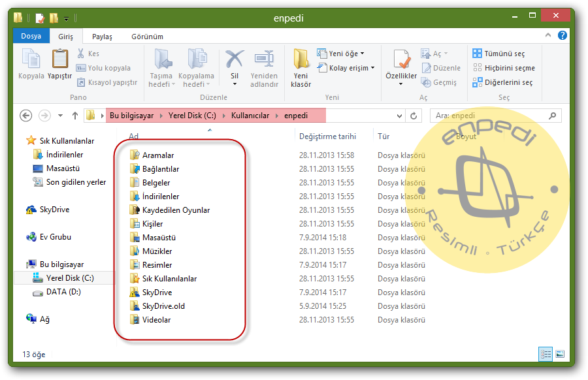This screenshot has height=380, width=588.
Task: Switch to details view icon in status bar
Action: [546, 354]
